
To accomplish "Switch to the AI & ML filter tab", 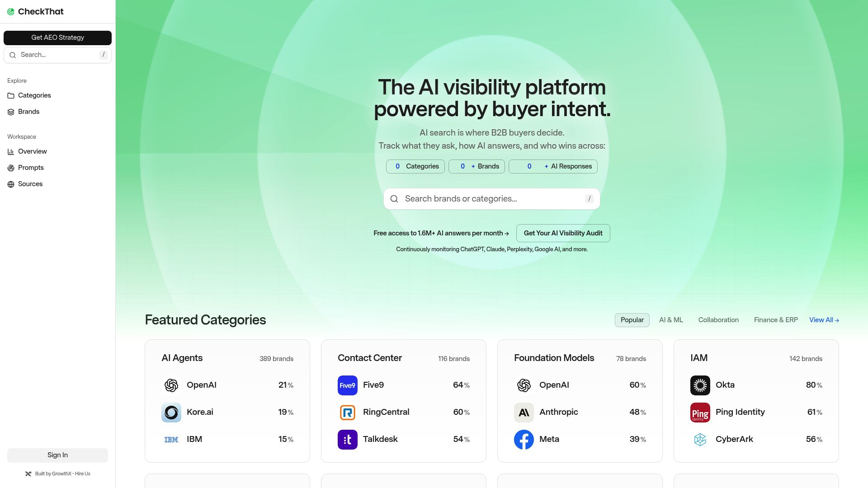I will [x=671, y=320].
